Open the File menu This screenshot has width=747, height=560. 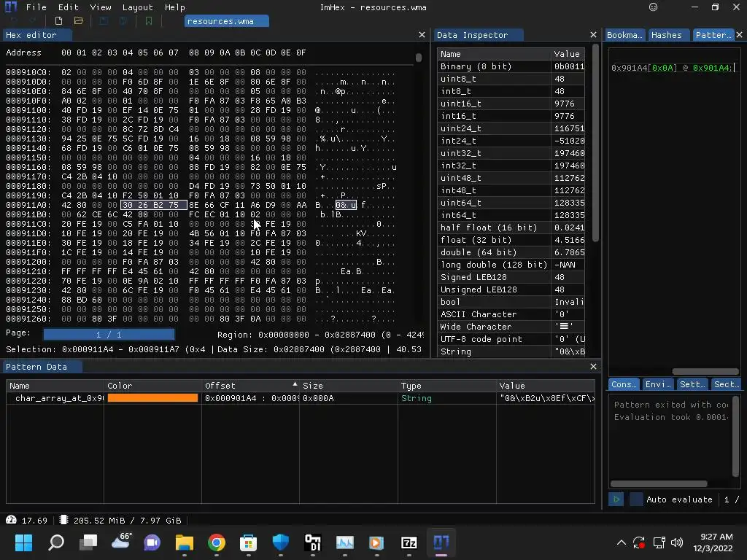pos(36,7)
